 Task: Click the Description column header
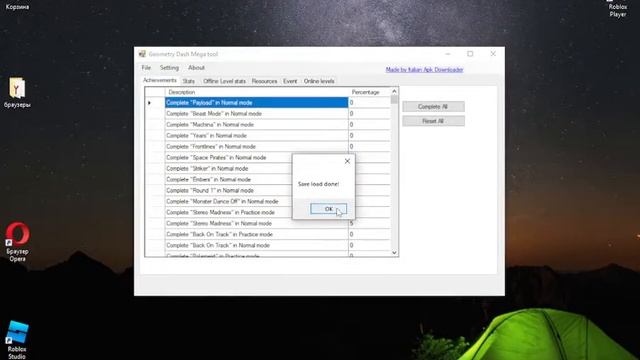pos(256,92)
